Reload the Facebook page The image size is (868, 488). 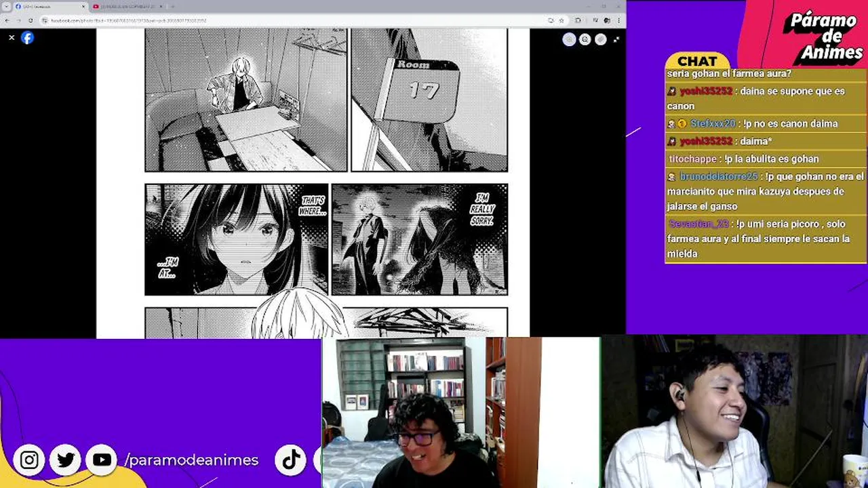point(31,20)
